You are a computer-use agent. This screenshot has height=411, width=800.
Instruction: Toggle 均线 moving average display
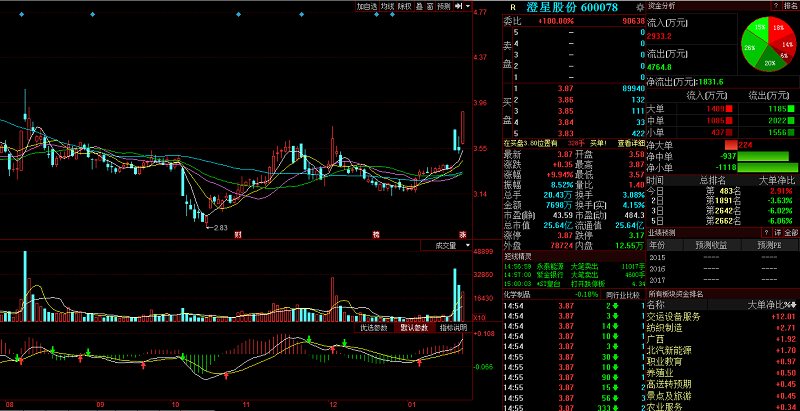tap(387, 6)
